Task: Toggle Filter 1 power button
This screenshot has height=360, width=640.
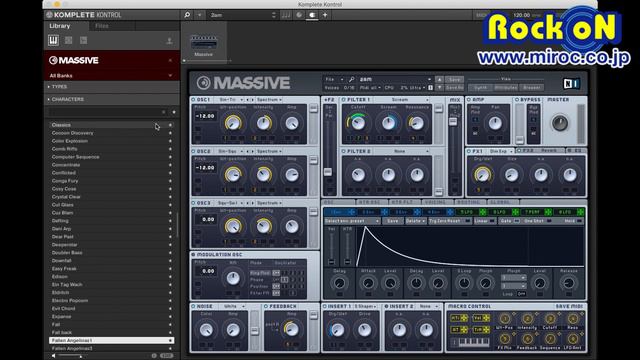Action: 343,100
